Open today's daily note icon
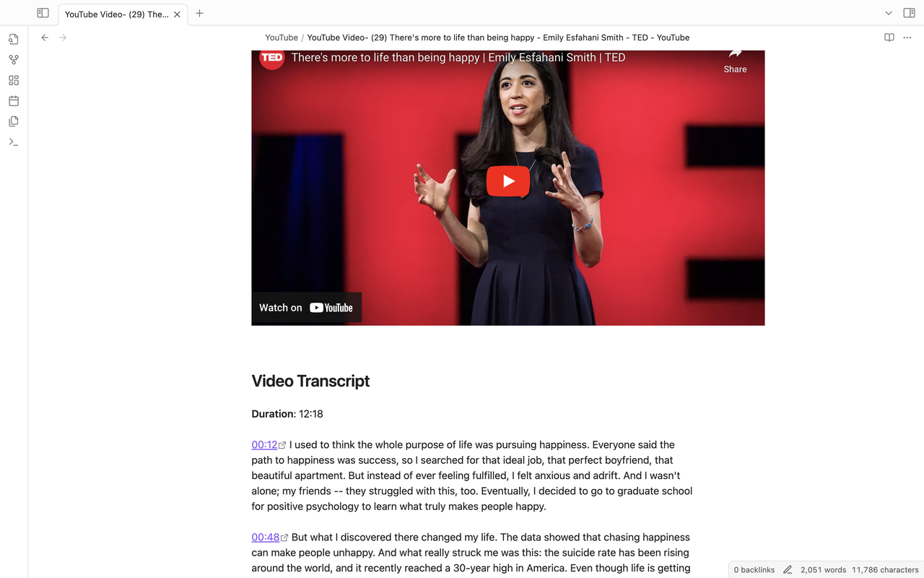Screen dimensions: 924x578 (14, 101)
